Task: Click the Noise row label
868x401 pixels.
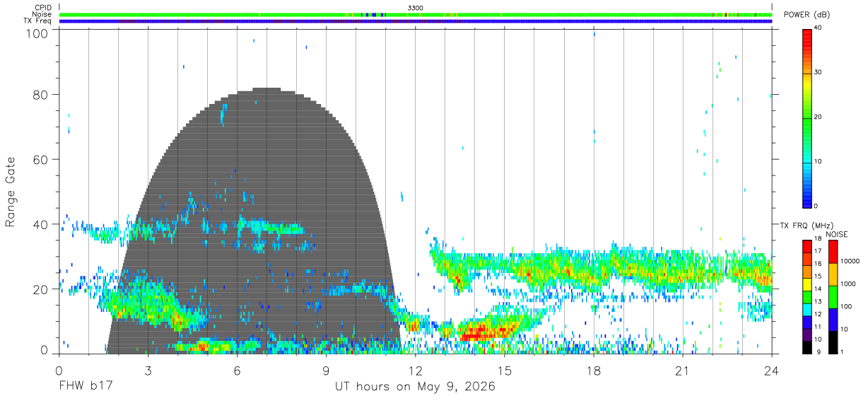Action: click(x=42, y=14)
